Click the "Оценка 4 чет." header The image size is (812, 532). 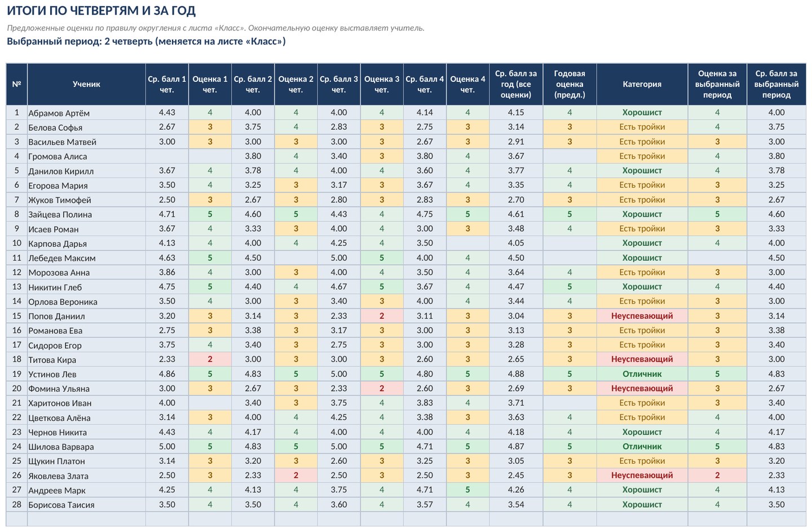tap(467, 84)
